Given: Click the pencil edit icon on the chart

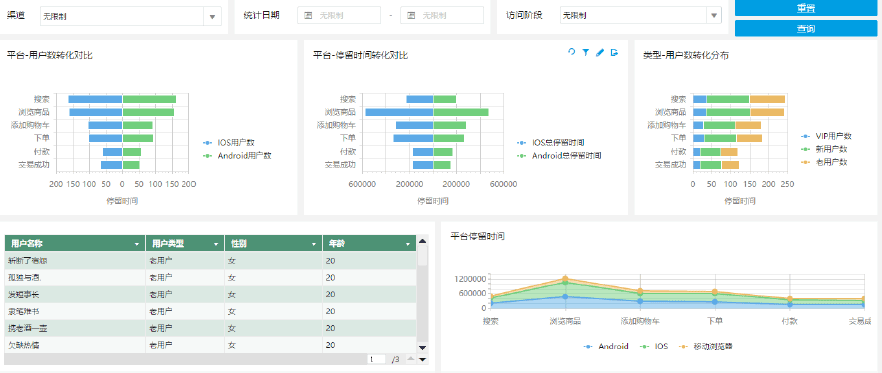Looking at the screenshot, I should (x=600, y=52).
